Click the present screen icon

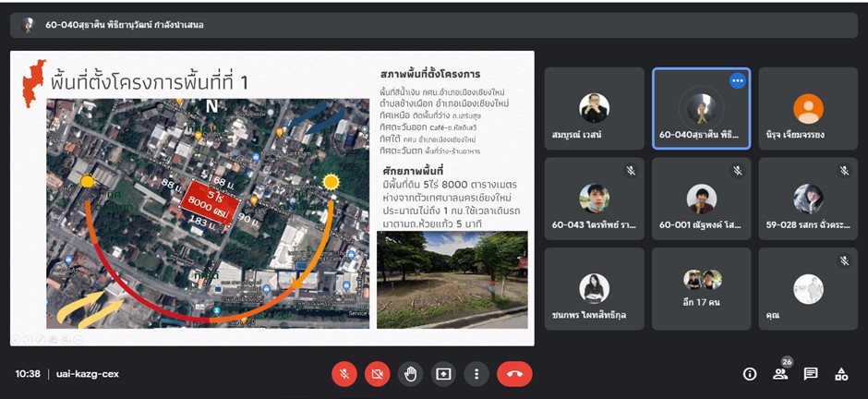click(443, 374)
